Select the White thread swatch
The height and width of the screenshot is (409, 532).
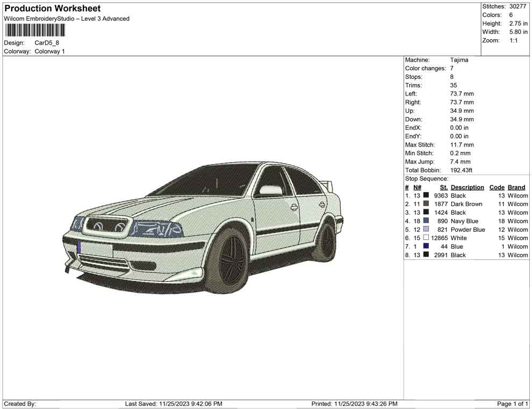coord(427,238)
